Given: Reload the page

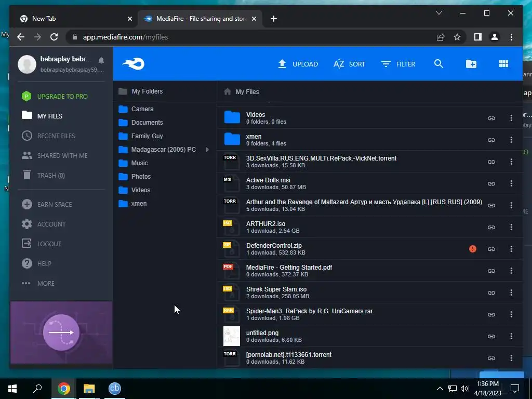Looking at the screenshot, I should click(x=54, y=37).
